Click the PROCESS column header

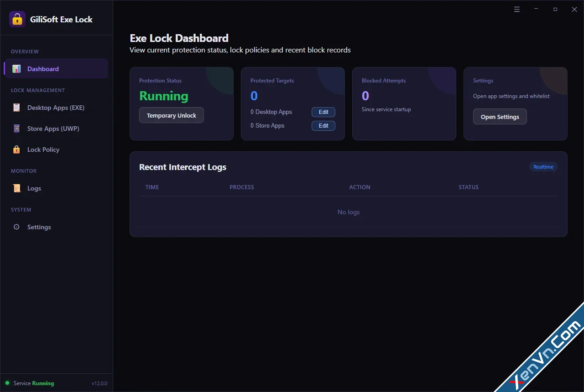tap(242, 187)
